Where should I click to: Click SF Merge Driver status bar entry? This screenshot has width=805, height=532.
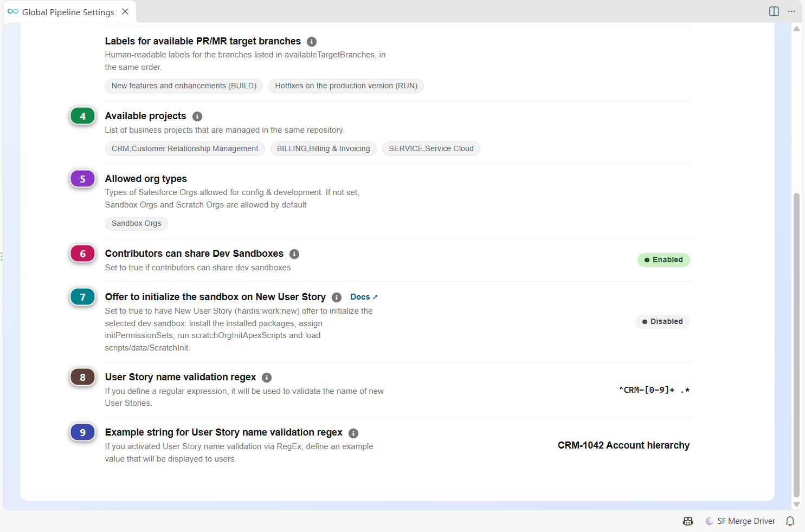click(x=740, y=521)
